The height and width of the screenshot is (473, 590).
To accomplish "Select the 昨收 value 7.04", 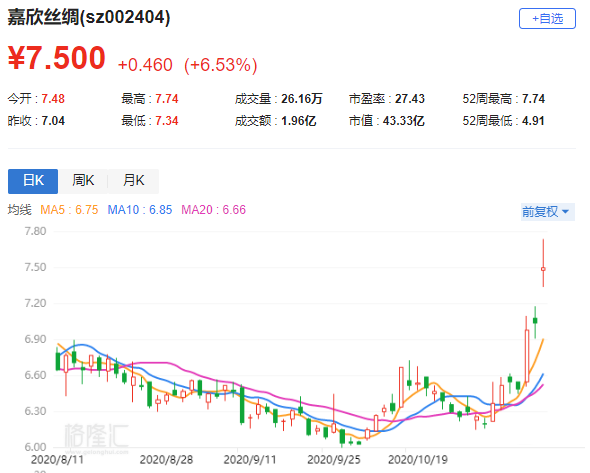I will pyautogui.click(x=53, y=121).
